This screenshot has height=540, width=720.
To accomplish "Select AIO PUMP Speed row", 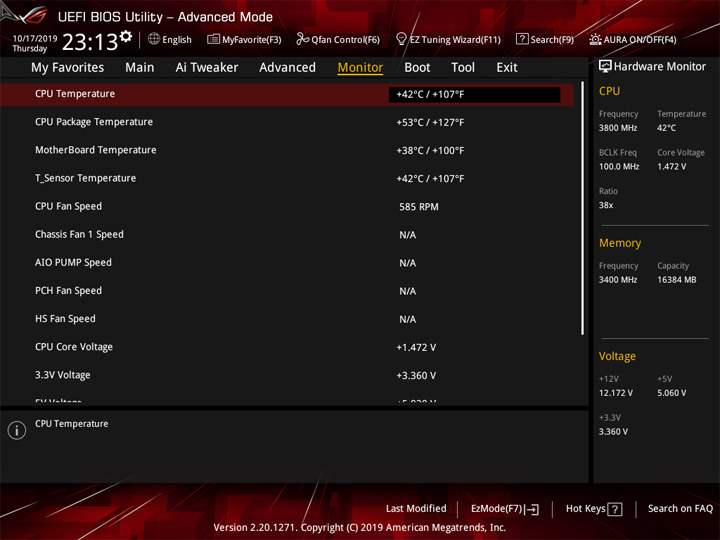I will (287, 263).
